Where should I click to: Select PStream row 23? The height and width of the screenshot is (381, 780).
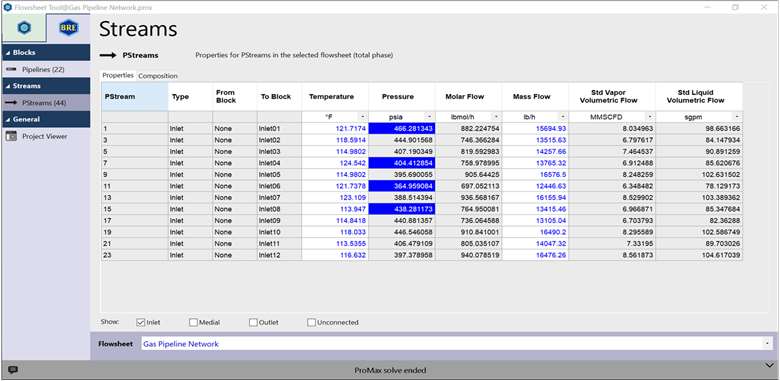click(x=135, y=255)
